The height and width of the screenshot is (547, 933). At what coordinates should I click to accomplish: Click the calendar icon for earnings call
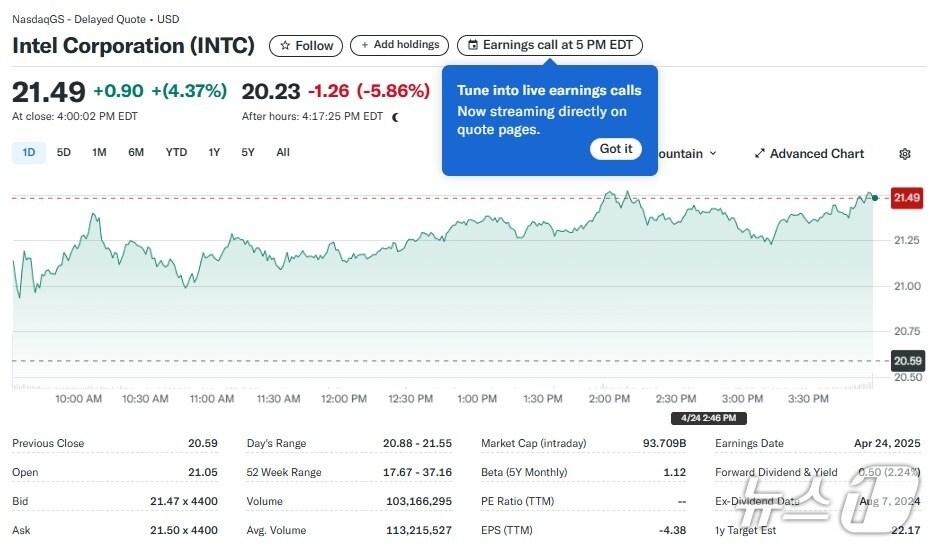(473, 46)
